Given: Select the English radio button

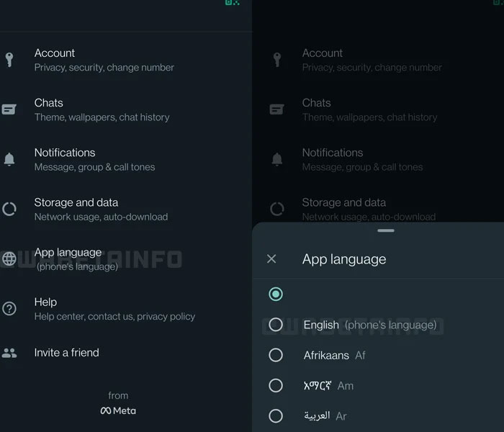Looking at the screenshot, I should click(x=276, y=325).
